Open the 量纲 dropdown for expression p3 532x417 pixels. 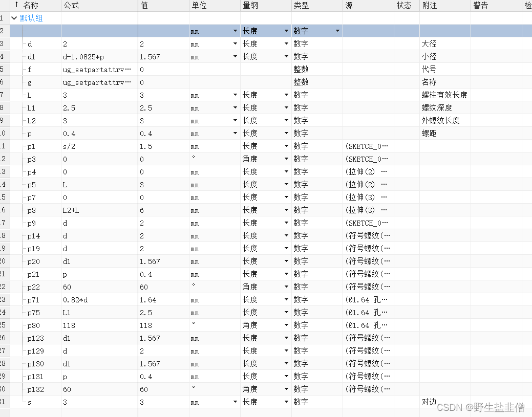coord(286,159)
